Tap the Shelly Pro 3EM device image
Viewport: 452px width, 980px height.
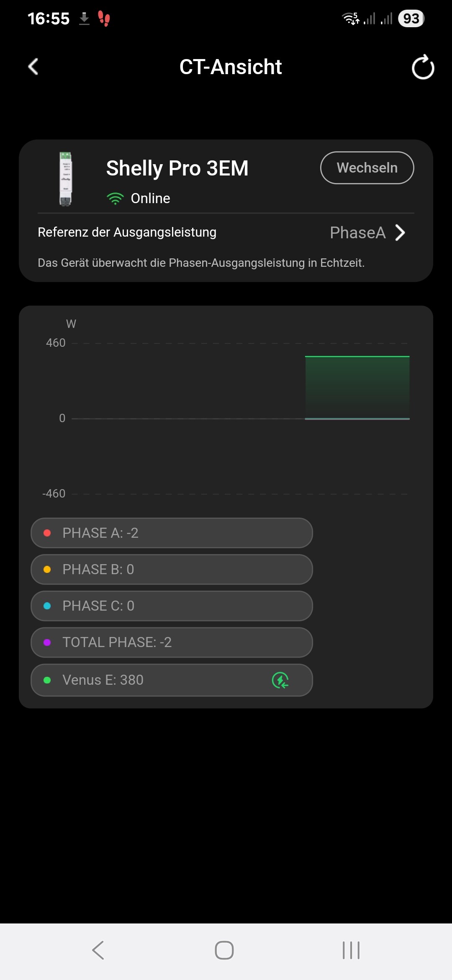coord(65,179)
